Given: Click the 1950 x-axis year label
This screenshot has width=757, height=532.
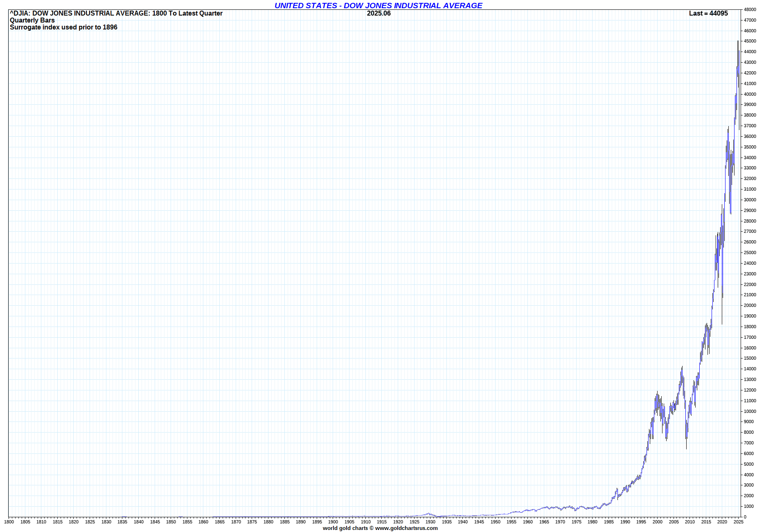Looking at the screenshot, I should tap(496, 522).
